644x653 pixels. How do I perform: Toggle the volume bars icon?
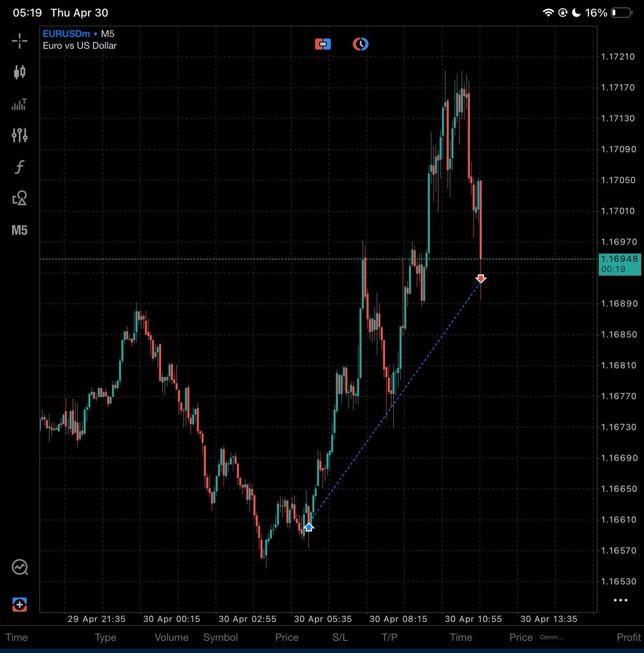20,104
